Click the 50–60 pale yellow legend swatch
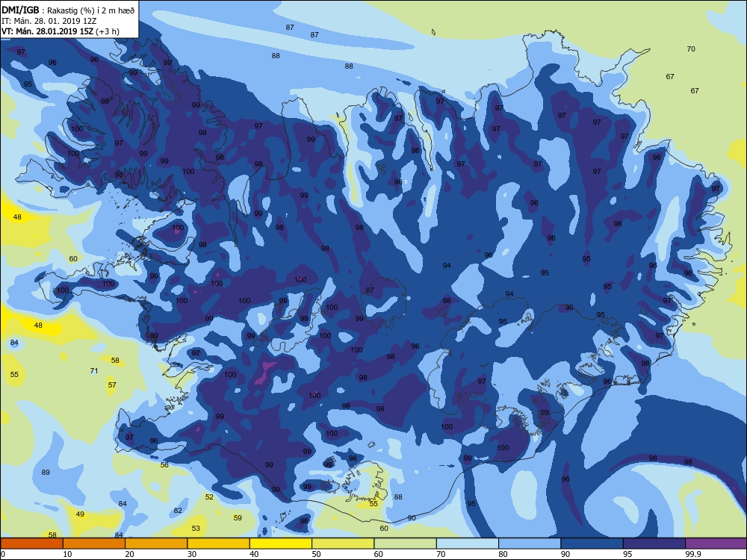Screen dimensions: 747x560 click(x=343, y=544)
